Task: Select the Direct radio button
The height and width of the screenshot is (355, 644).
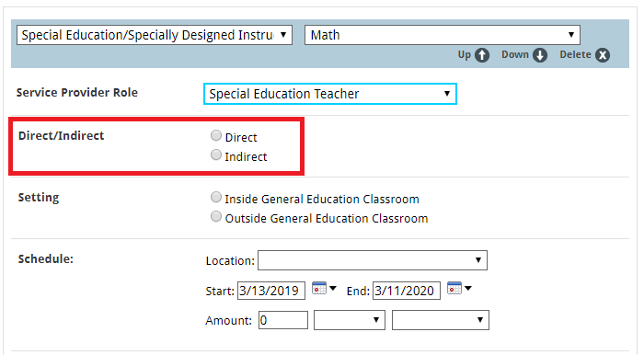Action: pos(216,135)
